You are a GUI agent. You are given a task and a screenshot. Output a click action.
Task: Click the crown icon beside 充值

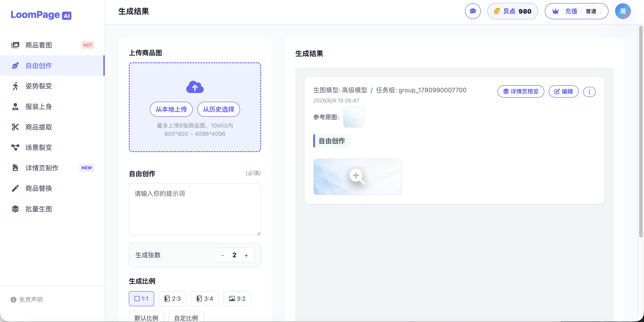(x=556, y=11)
